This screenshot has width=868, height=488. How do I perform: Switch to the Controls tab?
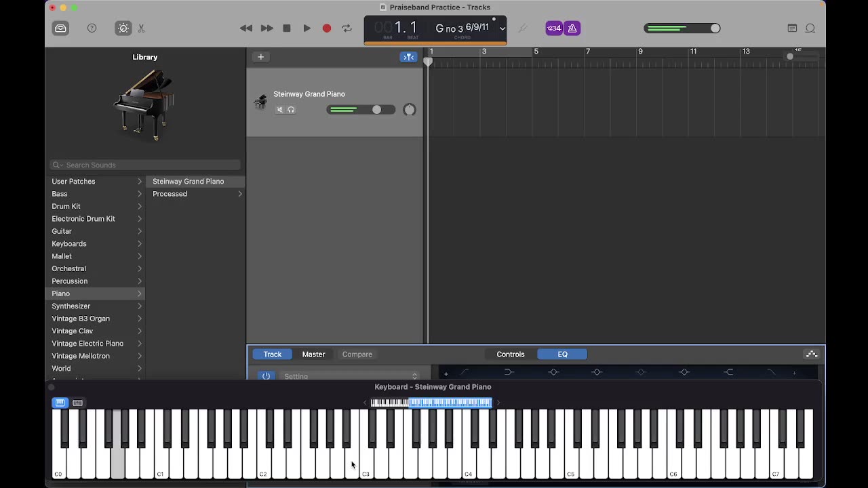511,354
